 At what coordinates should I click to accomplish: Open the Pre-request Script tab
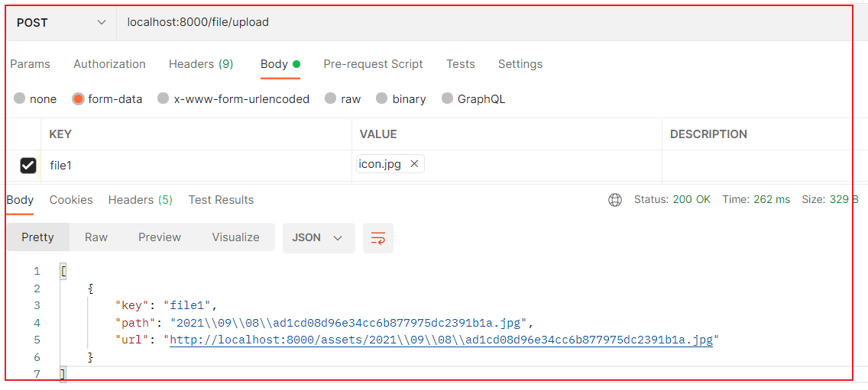(x=373, y=64)
